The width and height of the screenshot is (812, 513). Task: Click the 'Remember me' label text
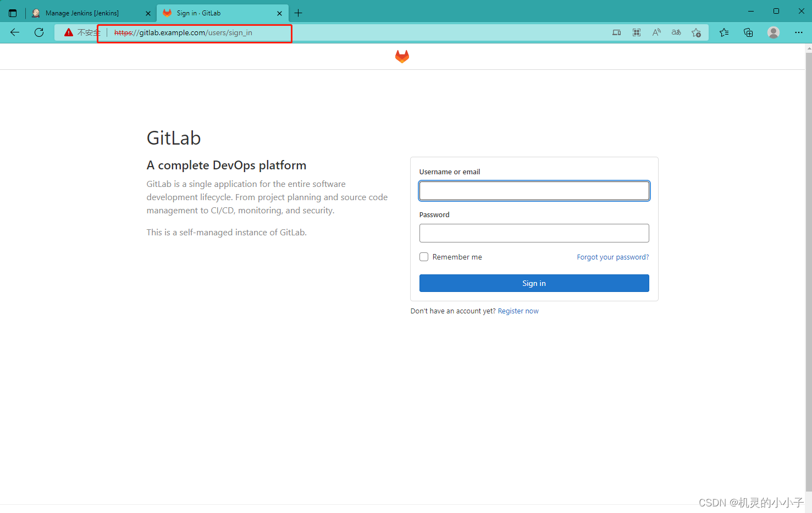click(457, 257)
